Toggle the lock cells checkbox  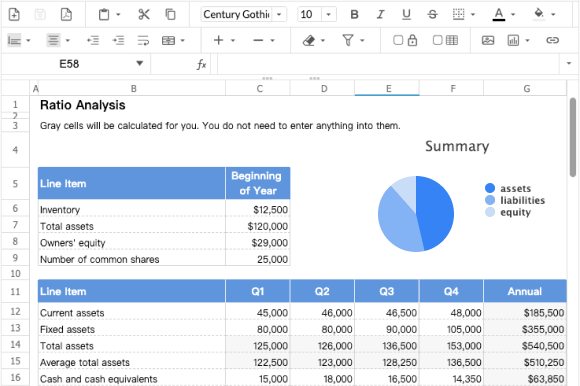[x=398, y=40]
